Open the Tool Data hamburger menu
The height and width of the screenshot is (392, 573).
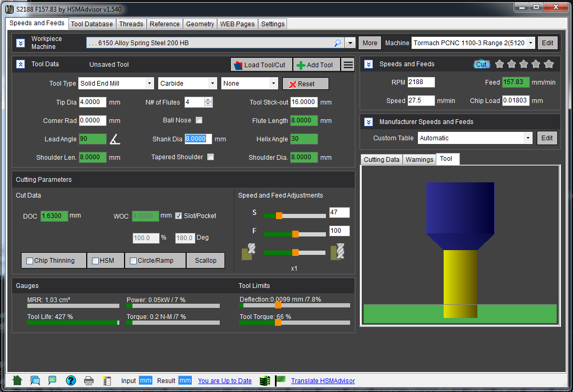click(348, 65)
